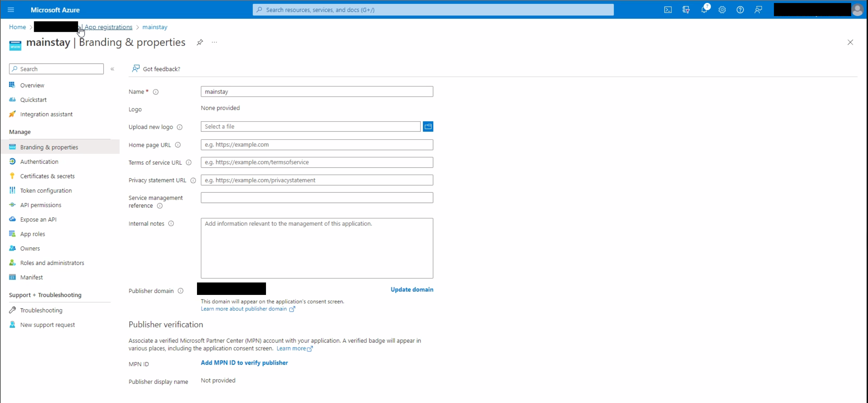Focus the sidebar Search box

click(x=56, y=69)
